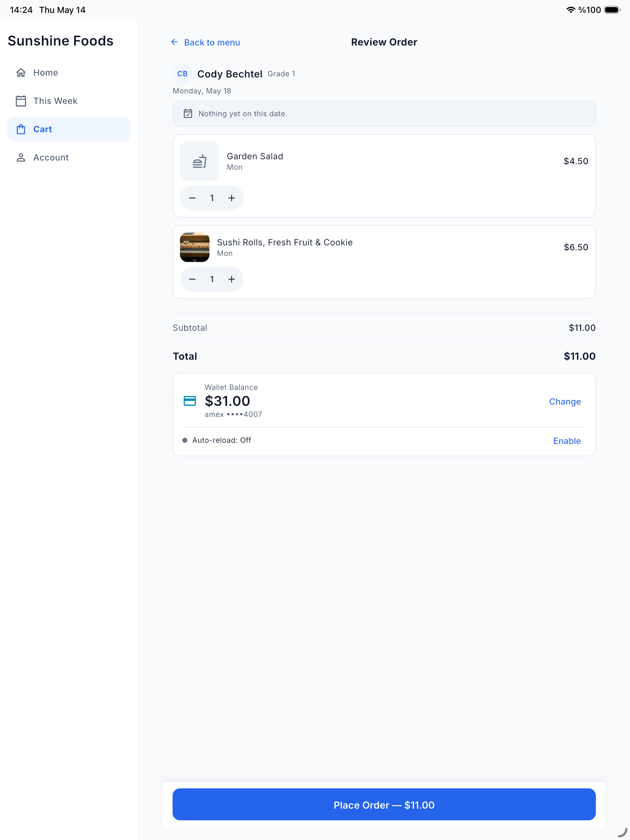Click the $4.50 price
This screenshot has width=630, height=840.
576,161
